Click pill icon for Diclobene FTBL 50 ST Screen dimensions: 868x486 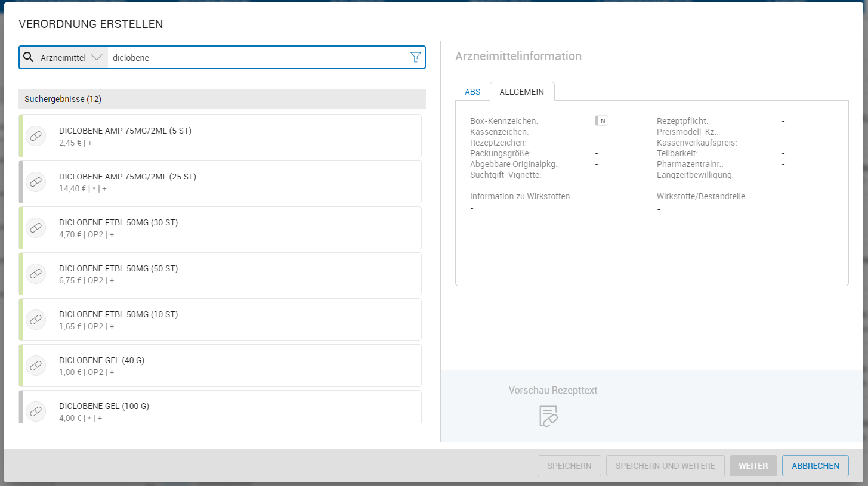(x=36, y=274)
